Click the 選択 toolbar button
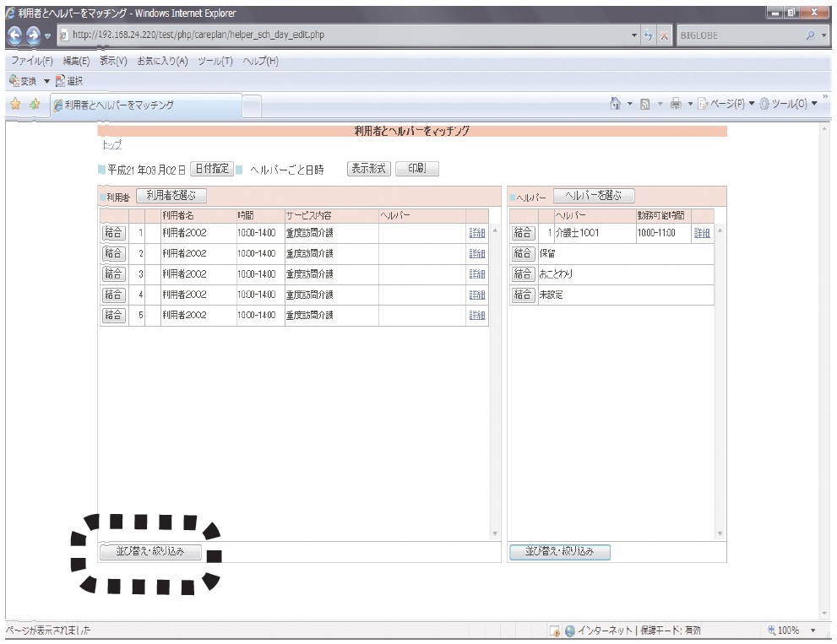This screenshot has width=837, height=644. point(69,81)
